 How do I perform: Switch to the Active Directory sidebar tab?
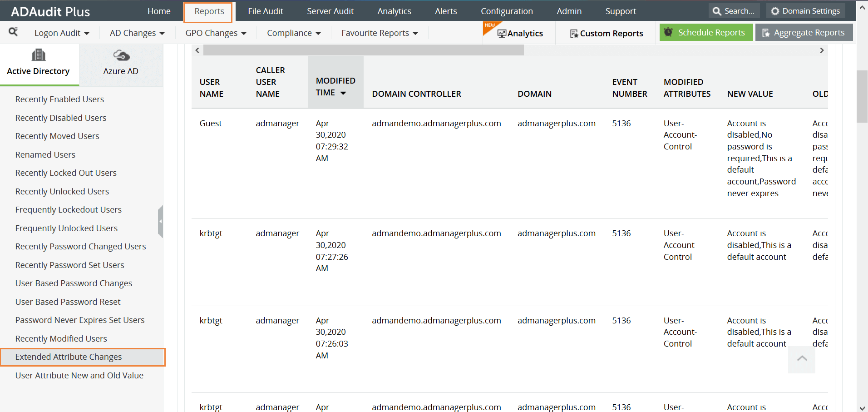pyautogui.click(x=39, y=65)
